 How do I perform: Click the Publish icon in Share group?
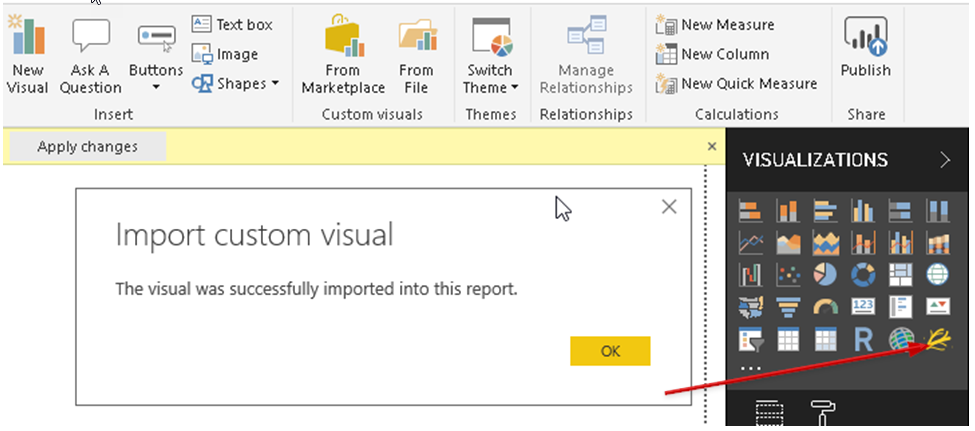tap(865, 48)
